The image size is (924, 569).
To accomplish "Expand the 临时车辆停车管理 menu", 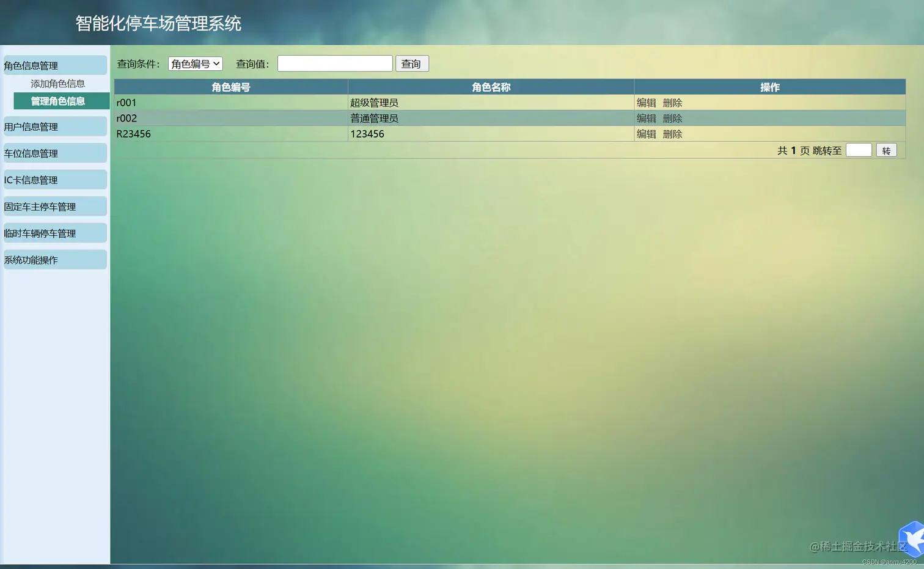I will point(55,233).
